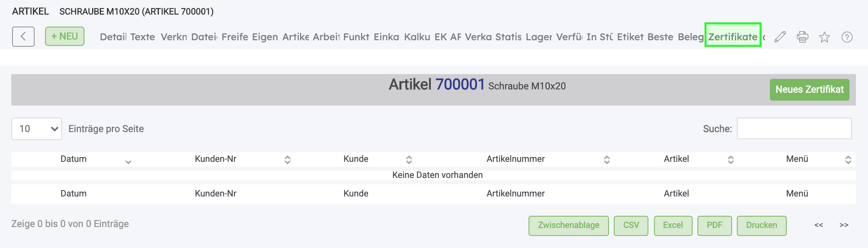Export table via Excel button
Viewport: 868px width, 248px height.
pyautogui.click(x=673, y=225)
